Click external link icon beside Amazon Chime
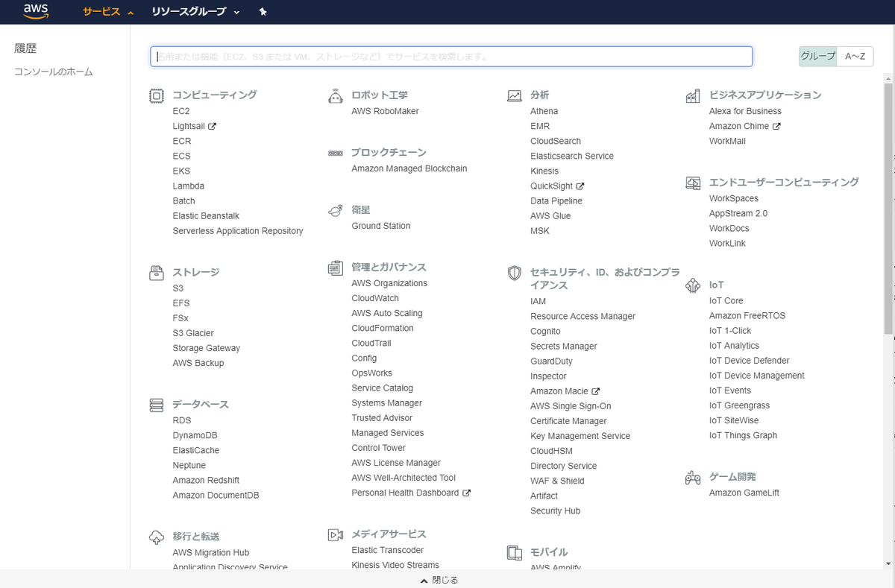 (776, 126)
